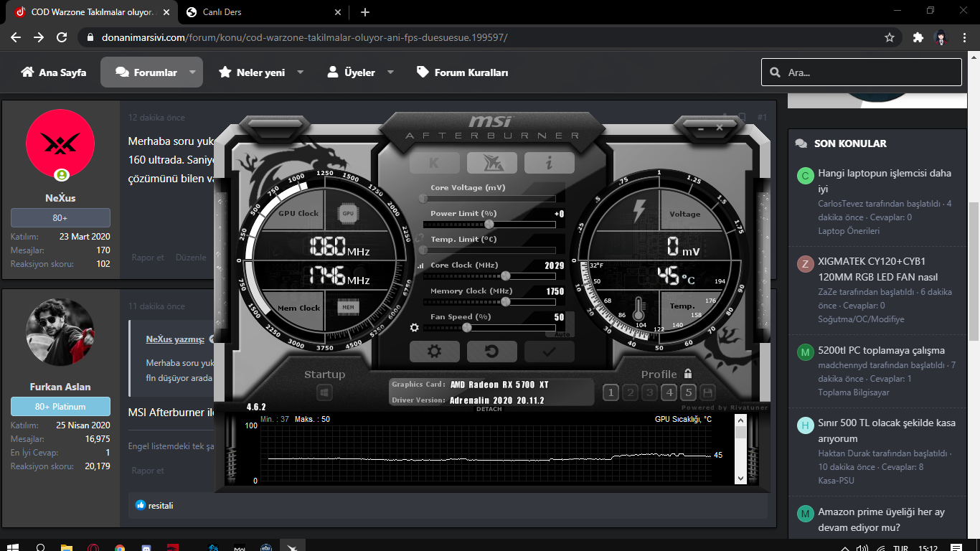Viewport: 980px width, 551px height.
Task: Open a new browser tab
Action: [x=365, y=12]
